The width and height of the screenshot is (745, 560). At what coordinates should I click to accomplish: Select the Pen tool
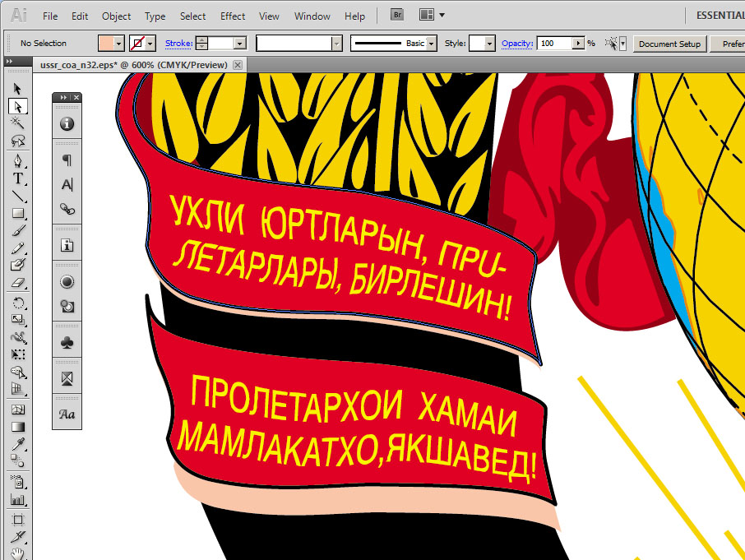pos(17,160)
